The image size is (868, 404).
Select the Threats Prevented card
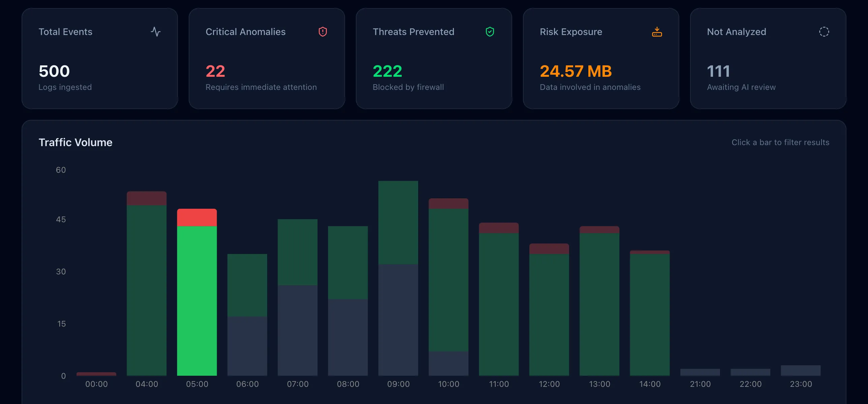[434, 59]
